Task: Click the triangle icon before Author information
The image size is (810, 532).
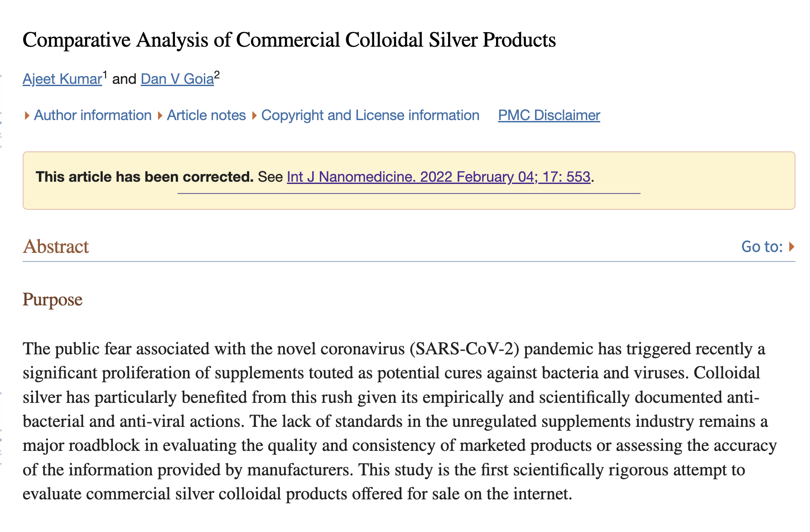Action: coord(27,116)
